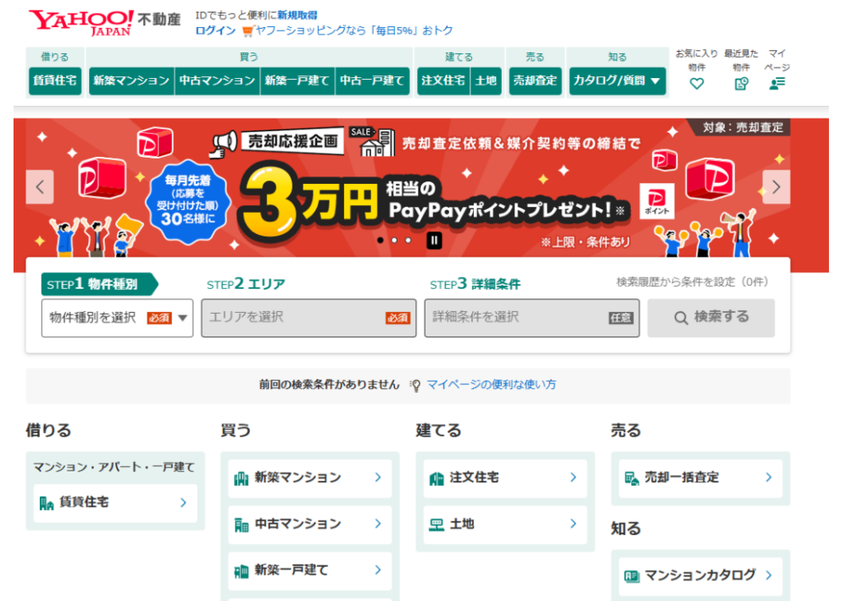Select the 注文住宅 navigation tab

443,81
